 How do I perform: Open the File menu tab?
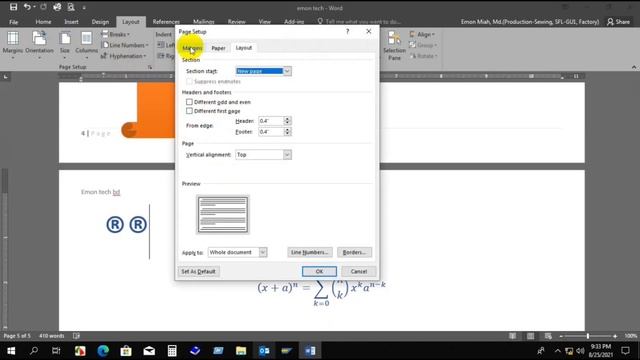point(13,22)
